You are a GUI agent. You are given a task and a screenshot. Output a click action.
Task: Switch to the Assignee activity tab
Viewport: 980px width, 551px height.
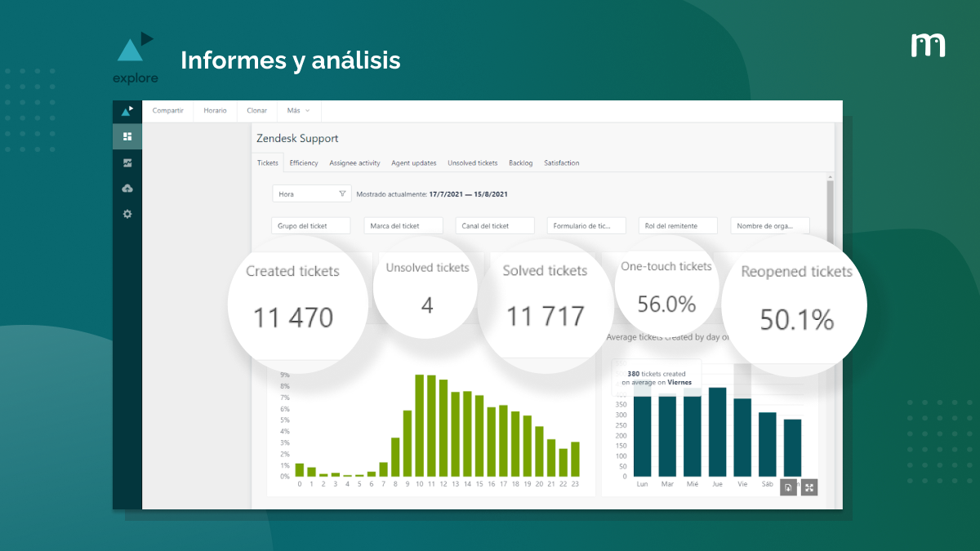[x=354, y=163]
